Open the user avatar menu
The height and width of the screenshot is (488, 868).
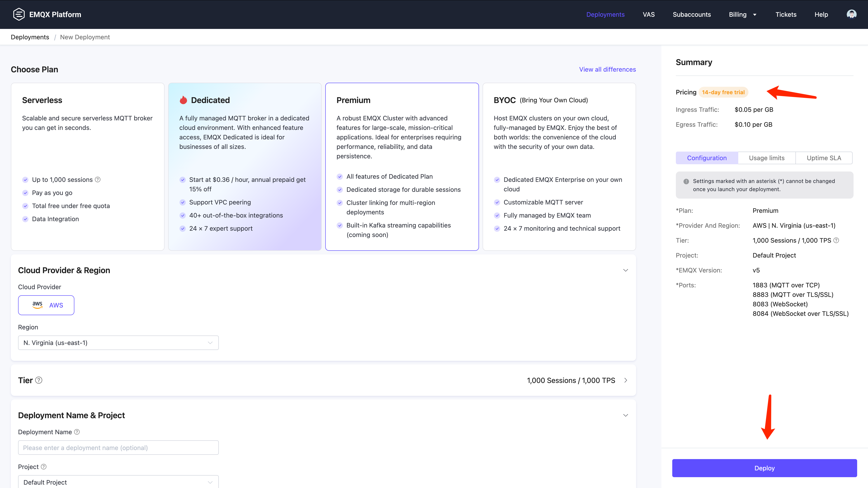[x=851, y=14]
